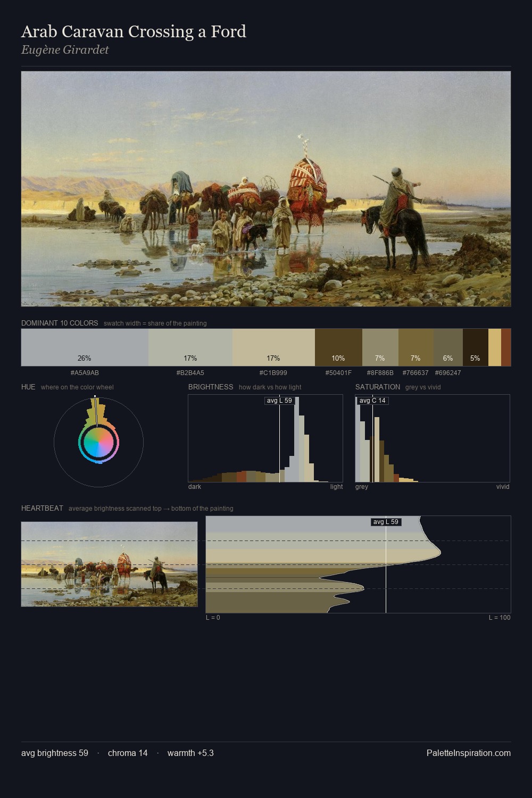Image resolution: width=532 pixels, height=798 pixels.
Task: Click the hex code #B2B4A5
Action: [x=190, y=373]
